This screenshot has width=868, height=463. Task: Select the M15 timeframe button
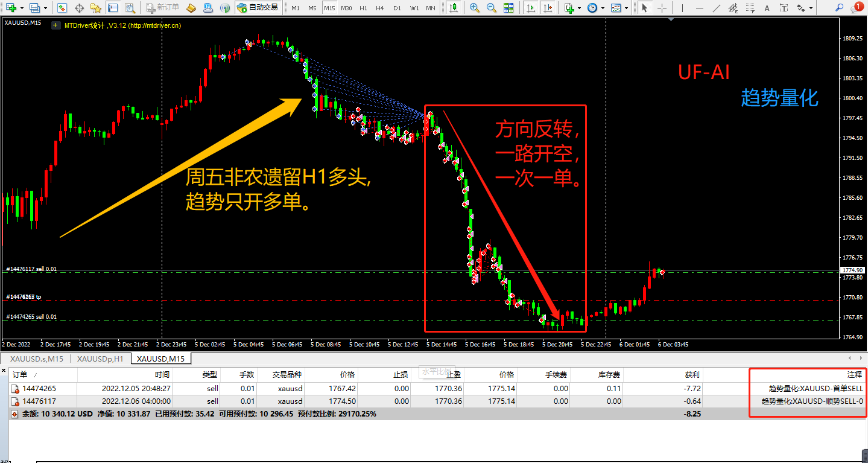[x=329, y=8]
